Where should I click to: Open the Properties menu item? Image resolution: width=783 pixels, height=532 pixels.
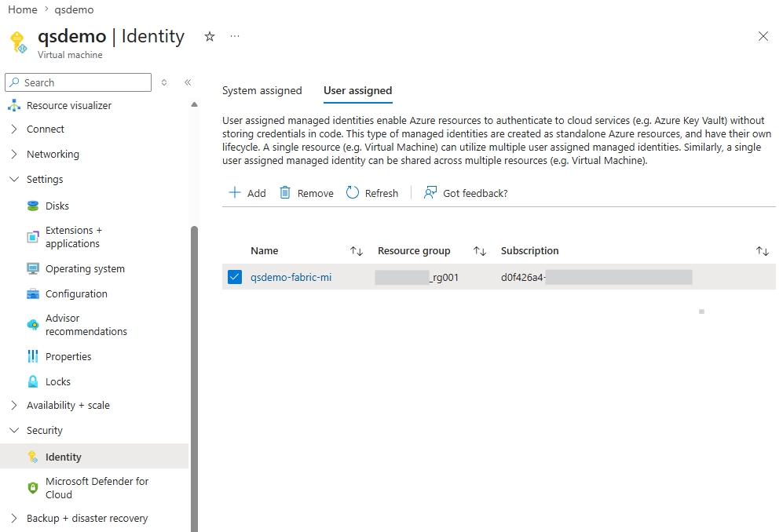click(68, 356)
